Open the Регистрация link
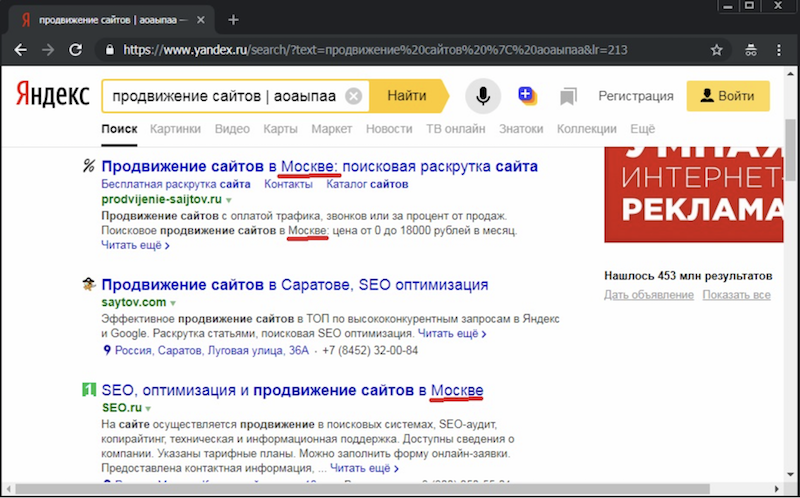 coord(636,96)
